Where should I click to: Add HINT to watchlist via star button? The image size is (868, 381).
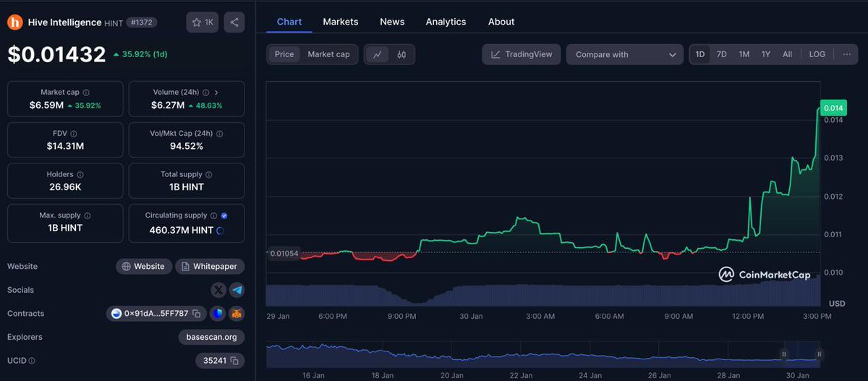203,22
